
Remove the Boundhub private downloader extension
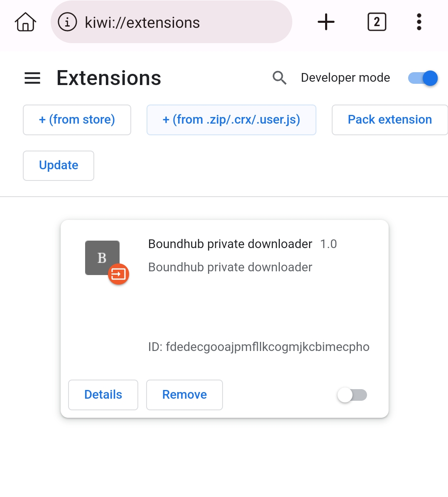click(184, 395)
